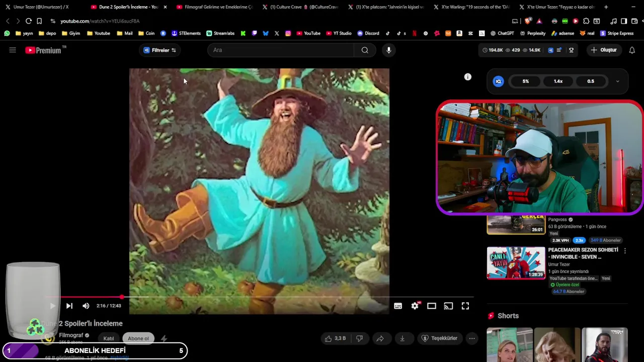
Task: Skip to next video in player
Action: pyautogui.click(x=69, y=306)
